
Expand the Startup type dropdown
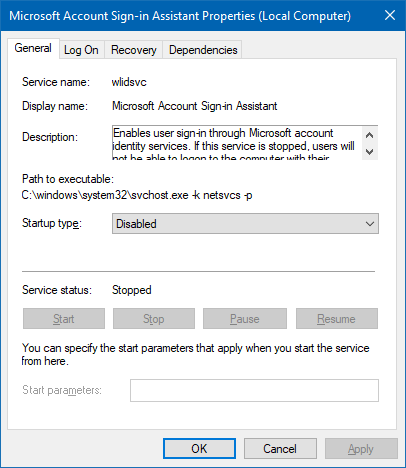[245, 224]
